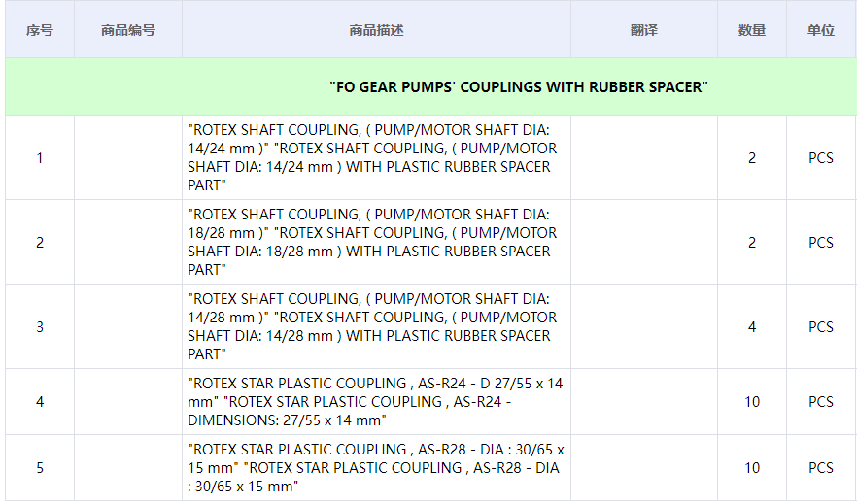This screenshot has height=504, width=857.
Task: Select the FO GEAR PUMPS' COUPLINGS group row
Action: tap(519, 87)
